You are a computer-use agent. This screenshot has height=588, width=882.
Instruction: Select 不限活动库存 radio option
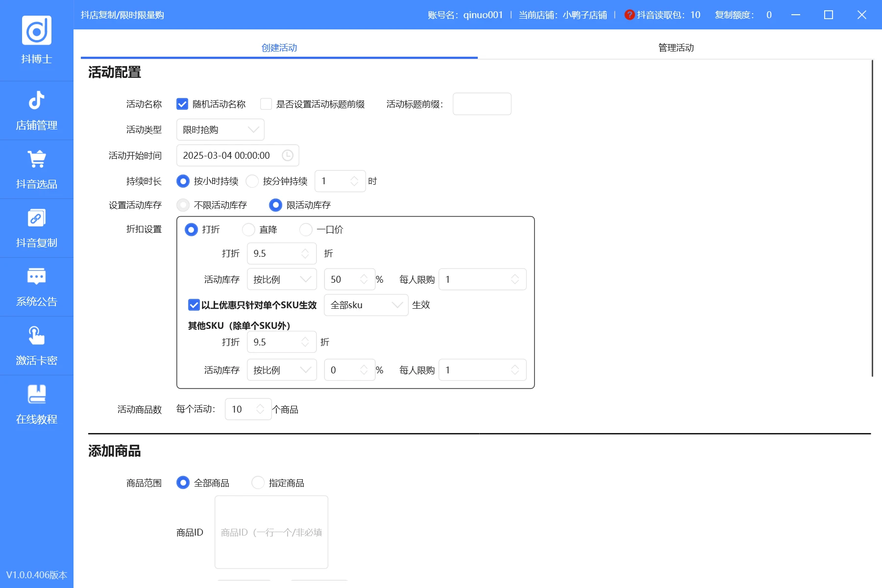click(183, 205)
